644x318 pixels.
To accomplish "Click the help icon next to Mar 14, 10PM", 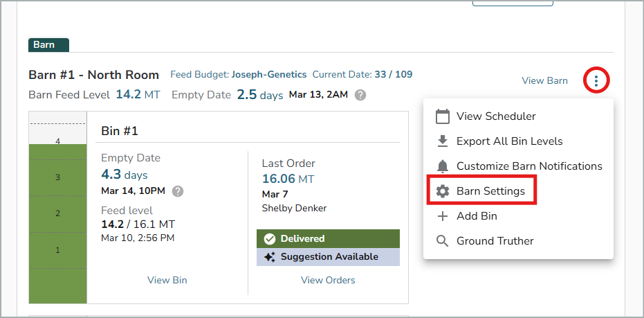I will click(x=178, y=191).
